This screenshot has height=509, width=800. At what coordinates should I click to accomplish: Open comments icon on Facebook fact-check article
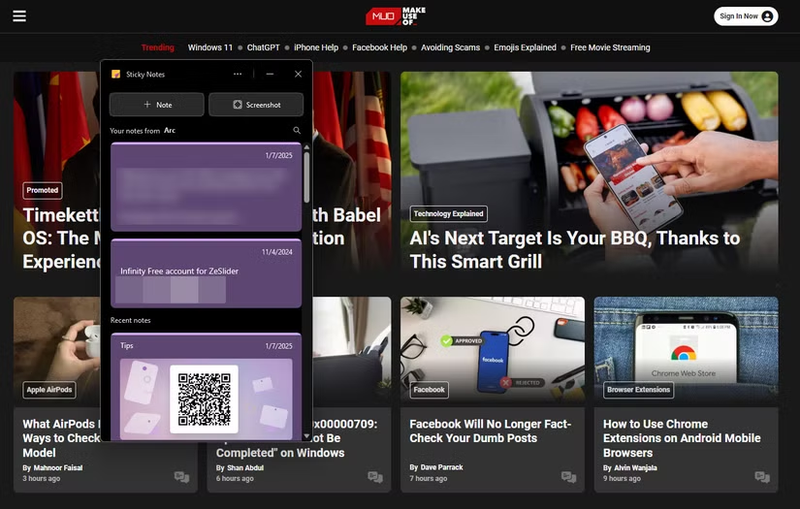[x=568, y=478]
